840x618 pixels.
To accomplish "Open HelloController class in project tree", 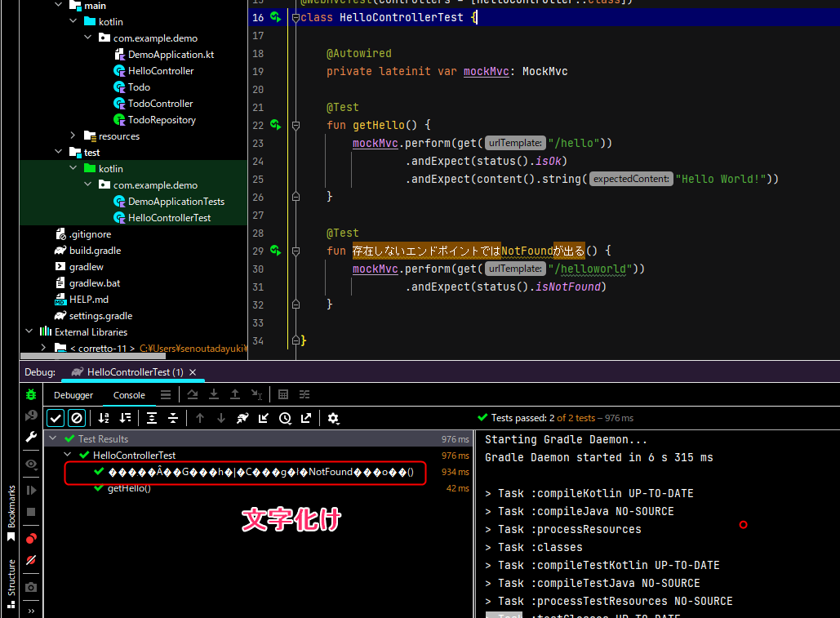I will (x=161, y=71).
